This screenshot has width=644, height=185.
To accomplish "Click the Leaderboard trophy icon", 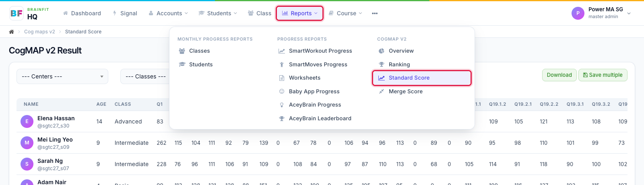I will coord(282,118).
